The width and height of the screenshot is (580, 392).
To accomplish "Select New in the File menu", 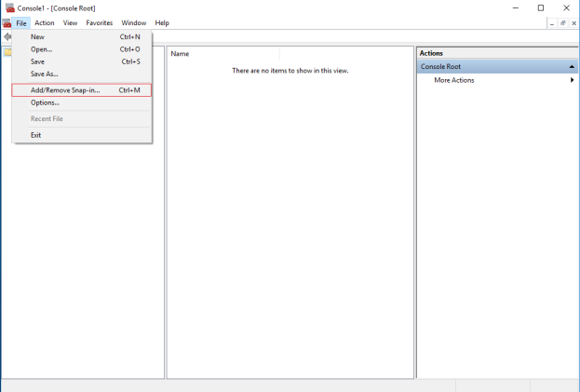I will [x=37, y=37].
